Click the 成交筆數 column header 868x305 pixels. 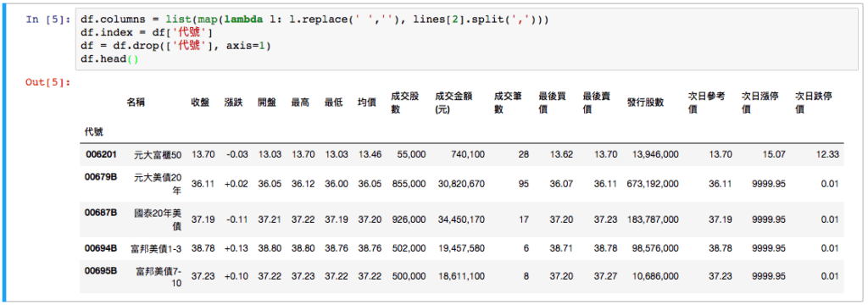pyautogui.click(x=509, y=103)
